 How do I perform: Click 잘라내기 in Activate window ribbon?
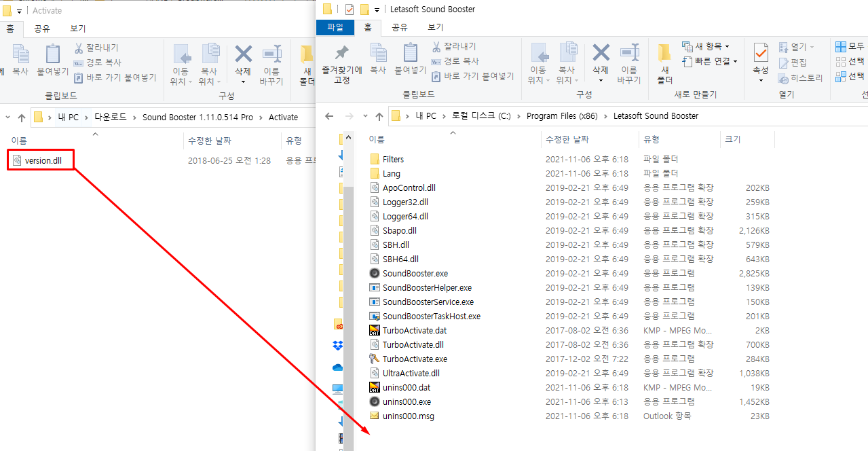pyautogui.click(x=96, y=48)
